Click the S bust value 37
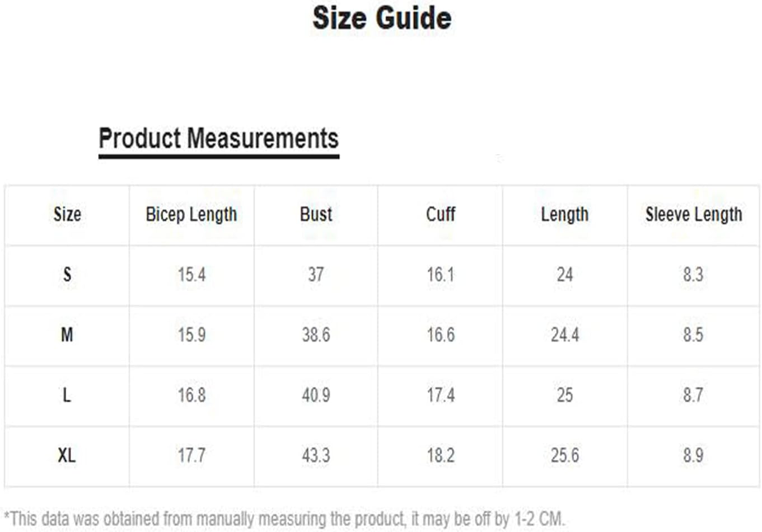Screen dimensions: 762x532 pos(316,275)
